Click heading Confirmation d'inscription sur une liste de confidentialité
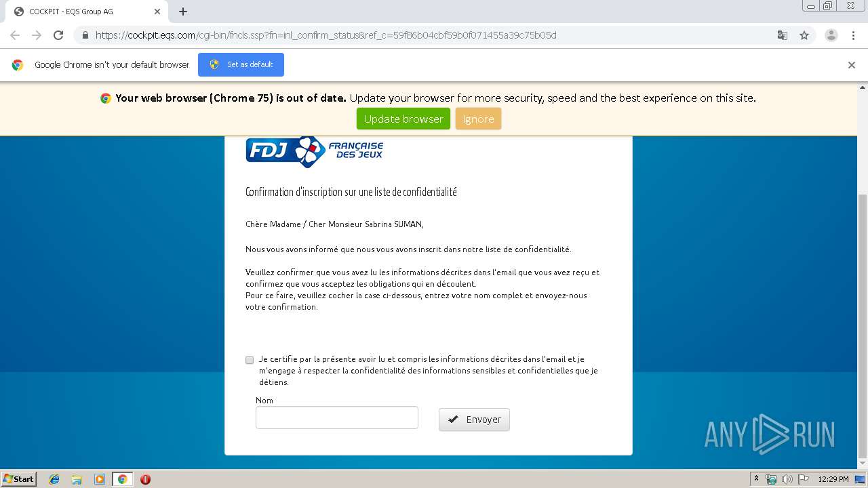Viewport: 868px width, 488px height. (351, 192)
